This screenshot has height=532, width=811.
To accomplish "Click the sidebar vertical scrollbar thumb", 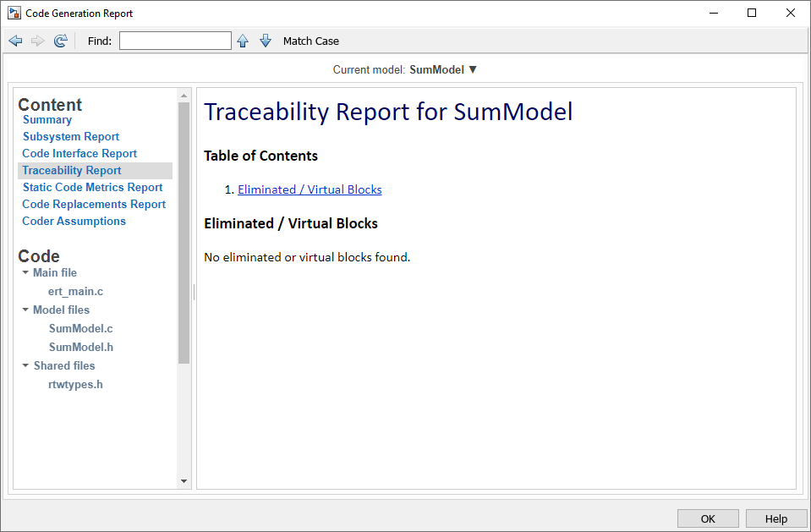I will coord(184,233).
